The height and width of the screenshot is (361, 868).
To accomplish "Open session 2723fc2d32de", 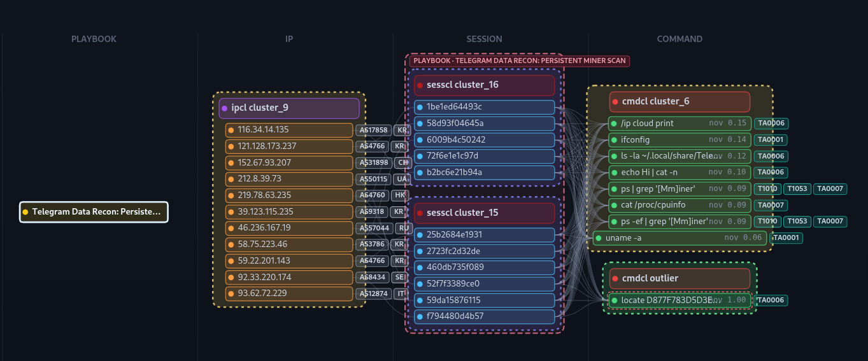I will [x=485, y=251].
